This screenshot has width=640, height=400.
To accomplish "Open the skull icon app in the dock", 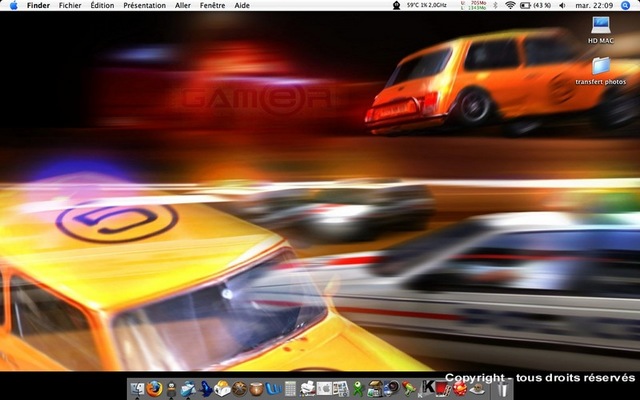I will [477, 389].
